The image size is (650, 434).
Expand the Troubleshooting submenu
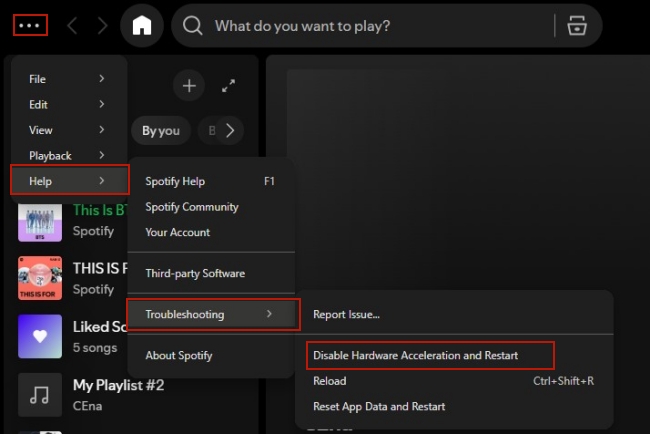click(x=213, y=314)
